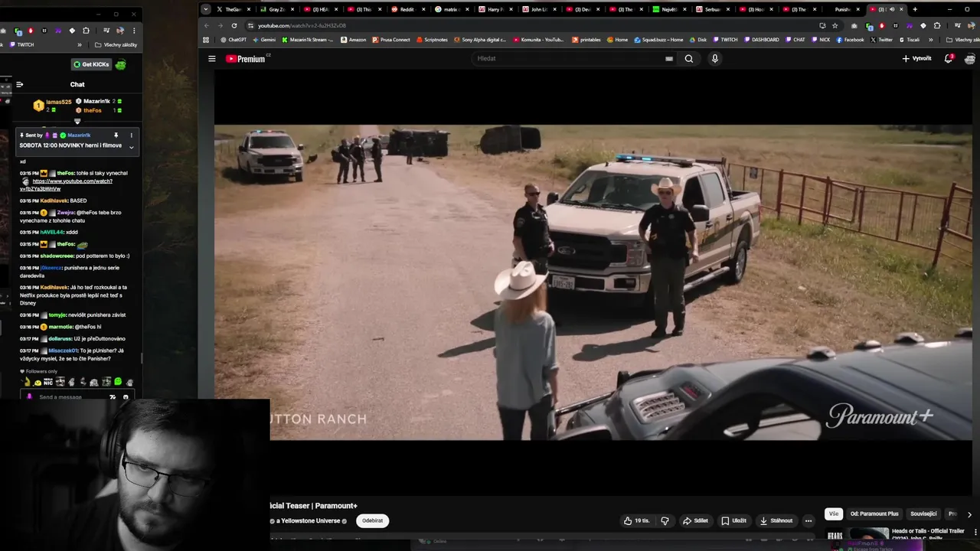Open more actions three-dot menu under video

pos(808,521)
